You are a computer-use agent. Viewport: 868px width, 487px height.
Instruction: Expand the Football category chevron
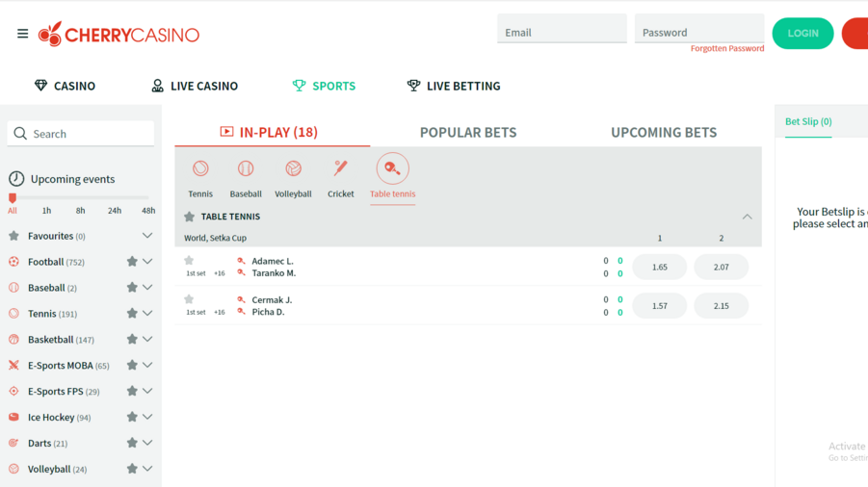[147, 262]
